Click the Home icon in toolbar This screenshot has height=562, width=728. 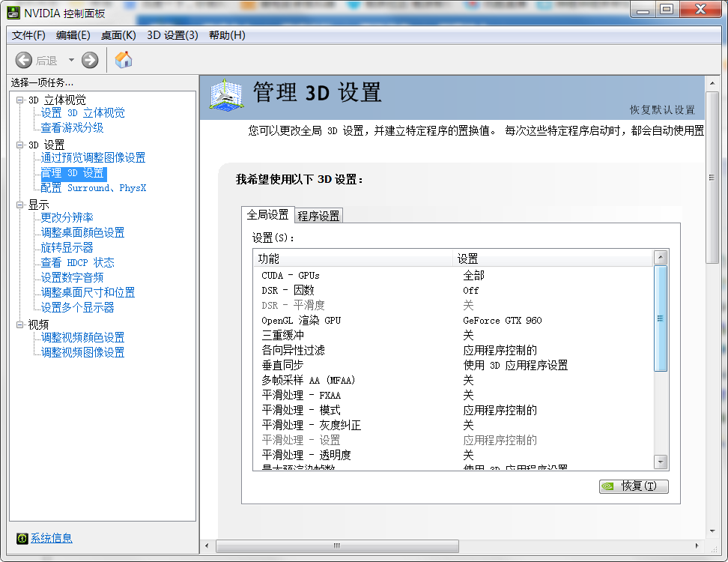click(124, 60)
